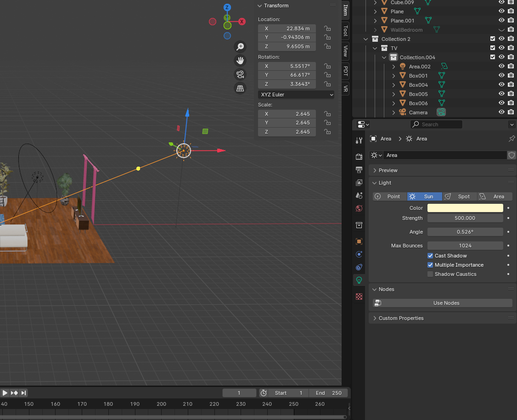Pin the properties editor context

click(511, 139)
